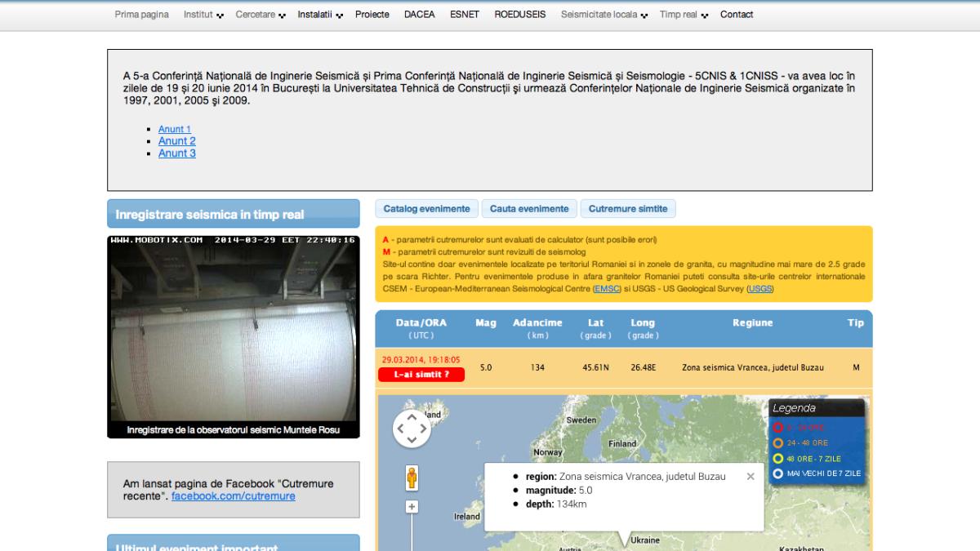Pan the map down with the arrow control

click(412, 440)
